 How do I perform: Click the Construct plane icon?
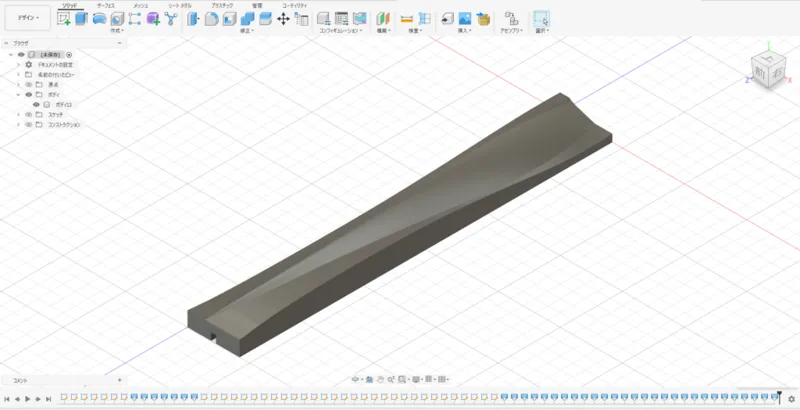point(383,19)
